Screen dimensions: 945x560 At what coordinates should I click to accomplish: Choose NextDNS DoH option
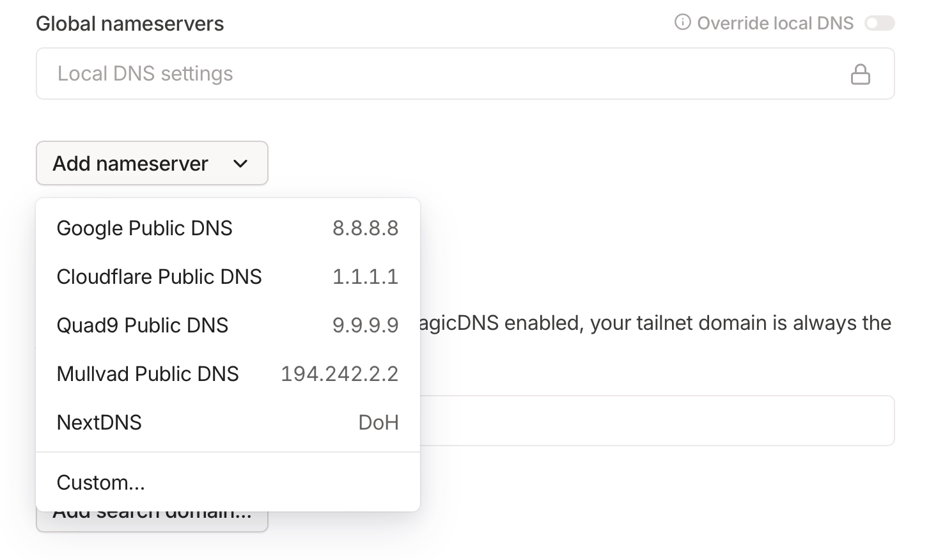[x=228, y=423]
